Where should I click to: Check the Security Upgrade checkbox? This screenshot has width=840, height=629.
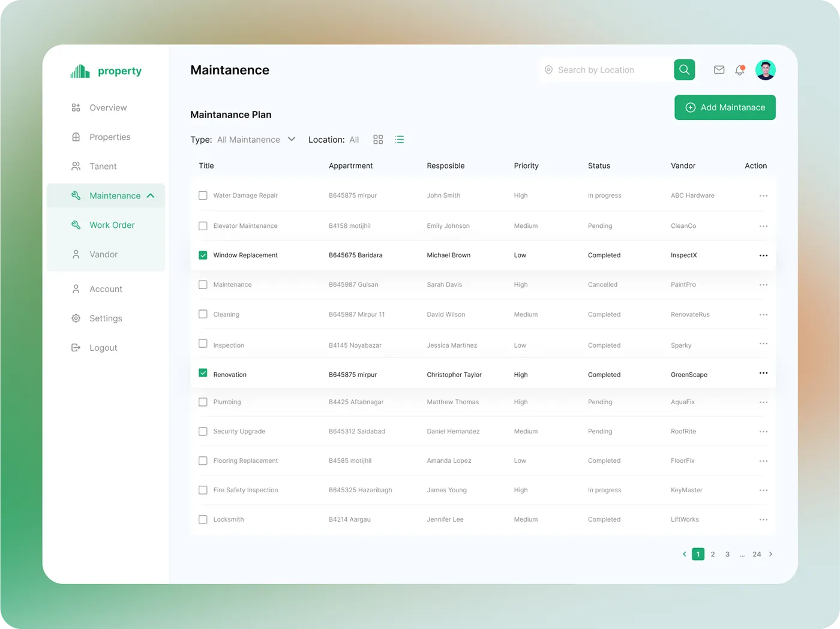(x=203, y=432)
